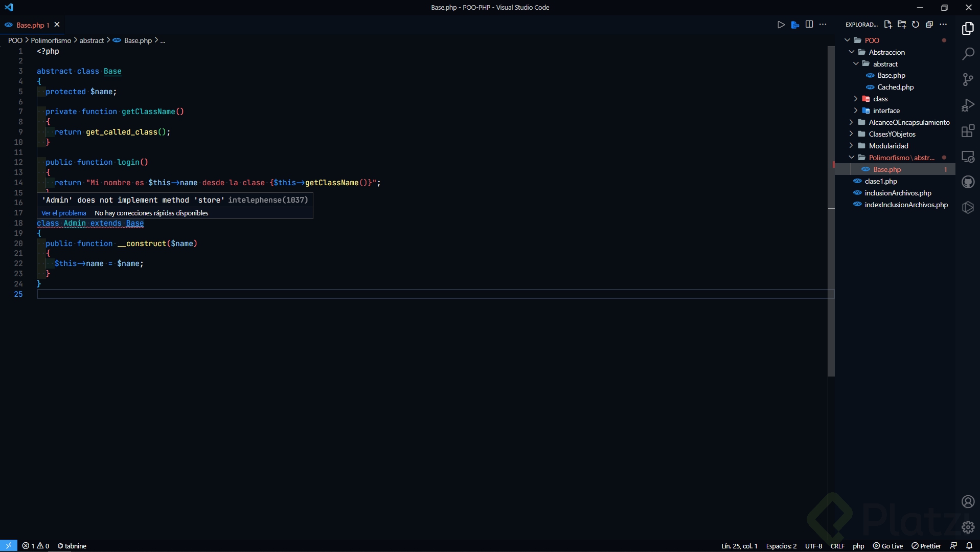Open GitHub view in activity bar

[968, 182]
